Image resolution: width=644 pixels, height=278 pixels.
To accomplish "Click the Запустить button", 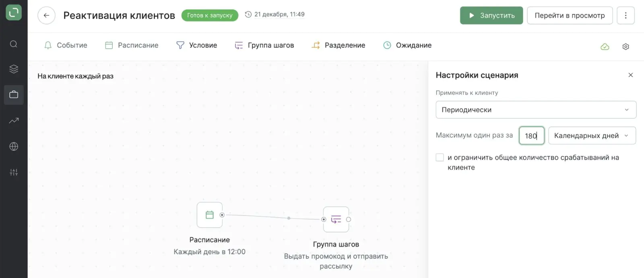I will pyautogui.click(x=491, y=15).
